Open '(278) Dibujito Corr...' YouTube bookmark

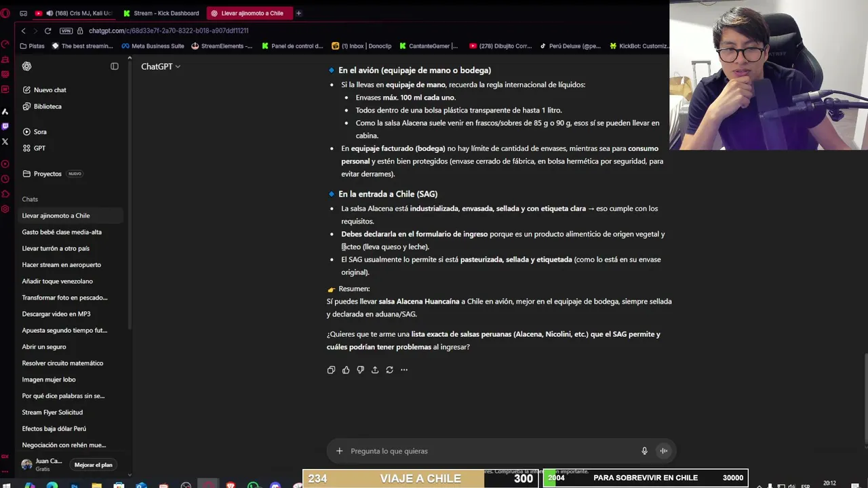click(x=500, y=46)
